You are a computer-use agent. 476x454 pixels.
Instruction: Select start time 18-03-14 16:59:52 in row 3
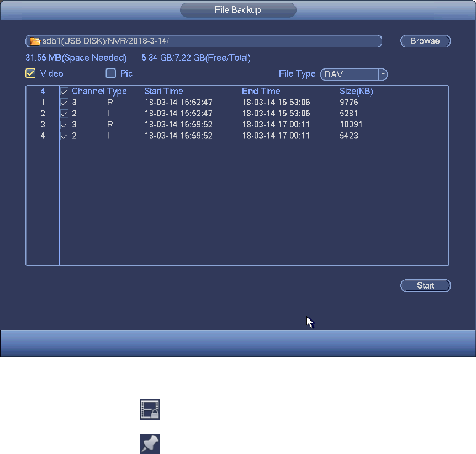click(178, 125)
